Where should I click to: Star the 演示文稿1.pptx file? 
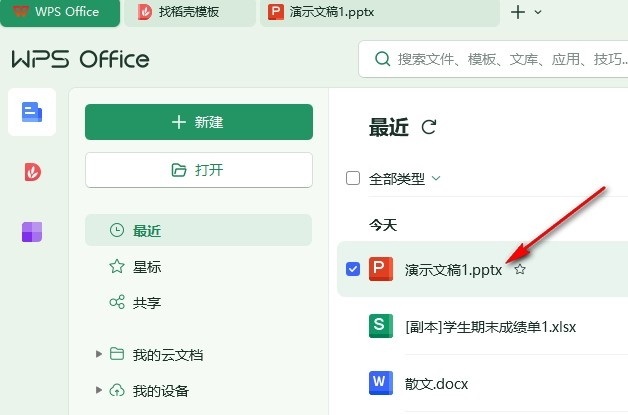click(x=520, y=269)
